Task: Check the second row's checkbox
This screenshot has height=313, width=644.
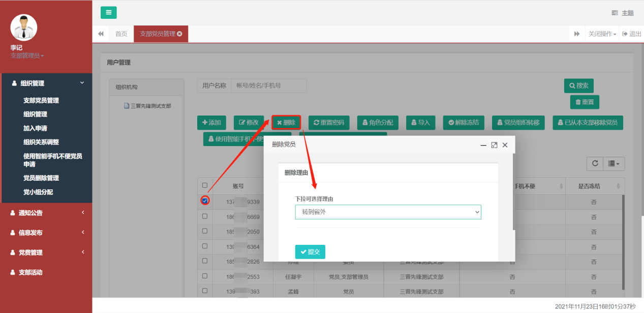Action: 205,216
